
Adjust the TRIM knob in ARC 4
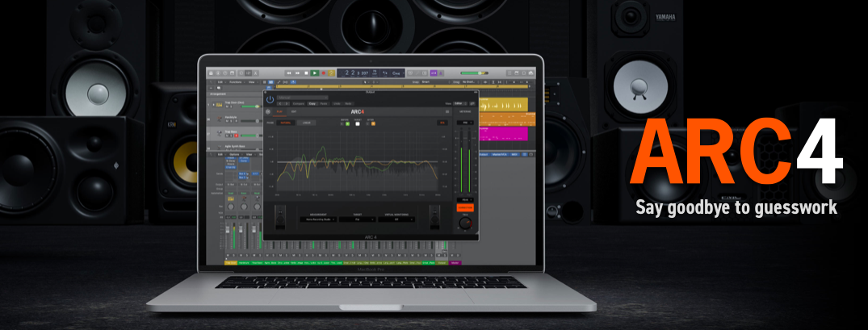point(465,223)
